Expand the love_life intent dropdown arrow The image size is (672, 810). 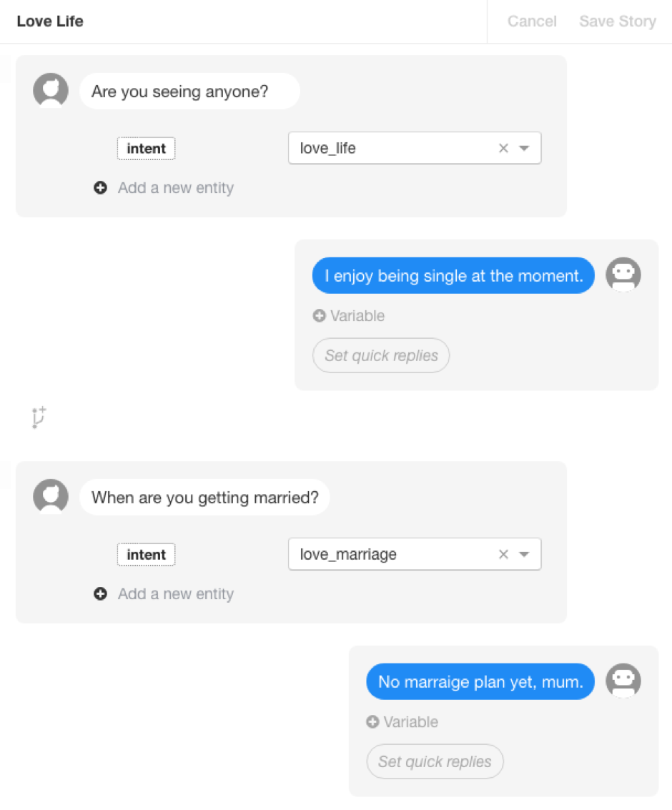pos(524,148)
